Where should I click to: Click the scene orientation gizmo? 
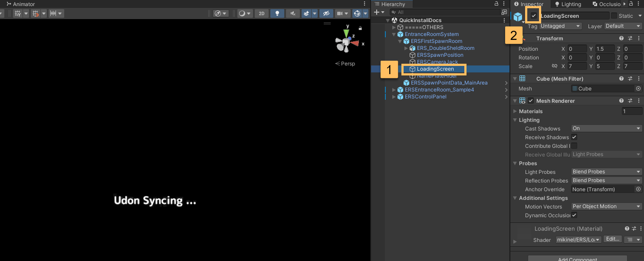(x=347, y=42)
